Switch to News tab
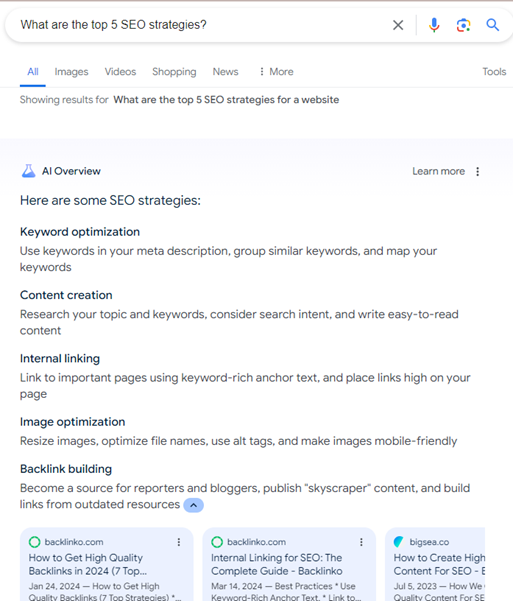Screen dimensions: 513x601 click(225, 72)
